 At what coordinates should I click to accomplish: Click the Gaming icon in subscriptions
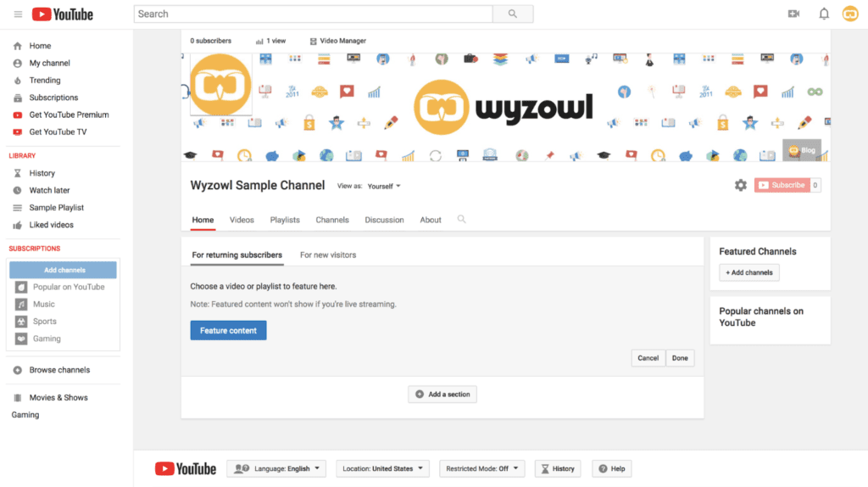click(21, 339)
